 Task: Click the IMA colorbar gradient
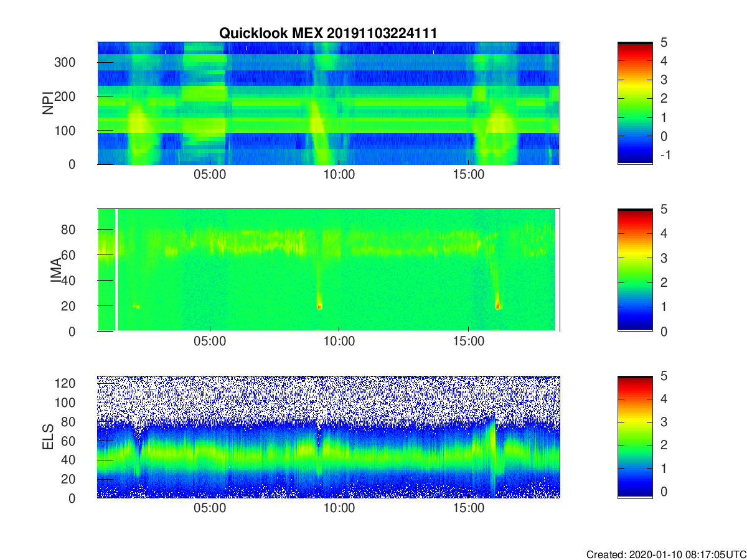635,270
